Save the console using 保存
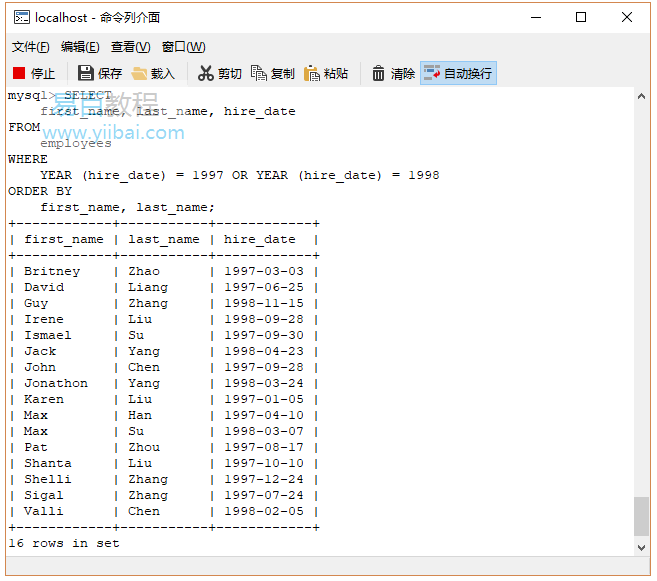The height and width of the screenshot is (581, 657). [x=100, y=73]
